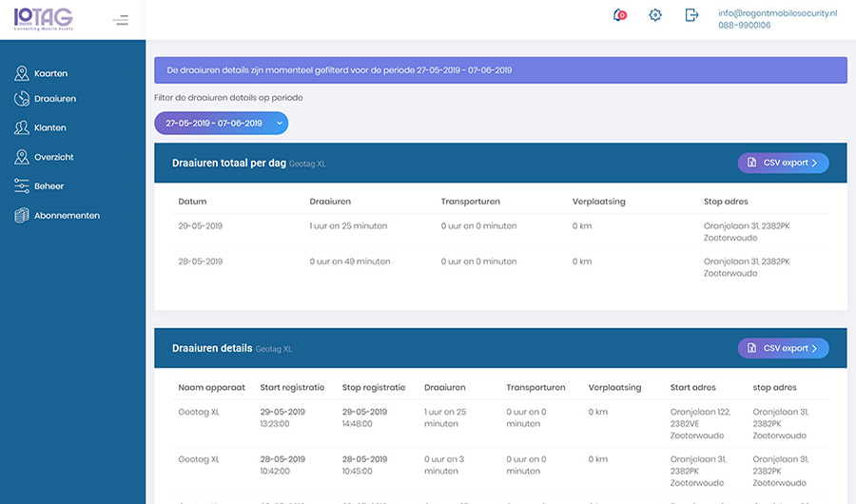856x504 pixels.
Task: Click the Beheer sliders icon
Action: click(x=22, y=186)
